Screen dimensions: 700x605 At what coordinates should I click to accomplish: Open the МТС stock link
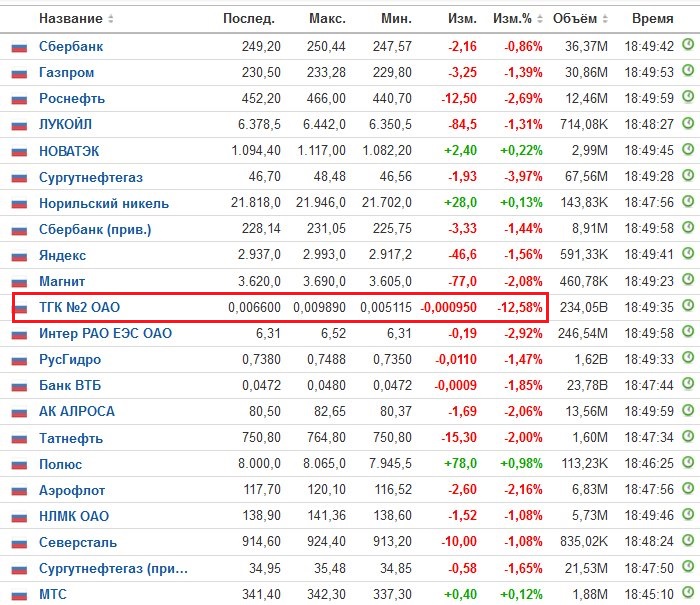pos(53,594)
